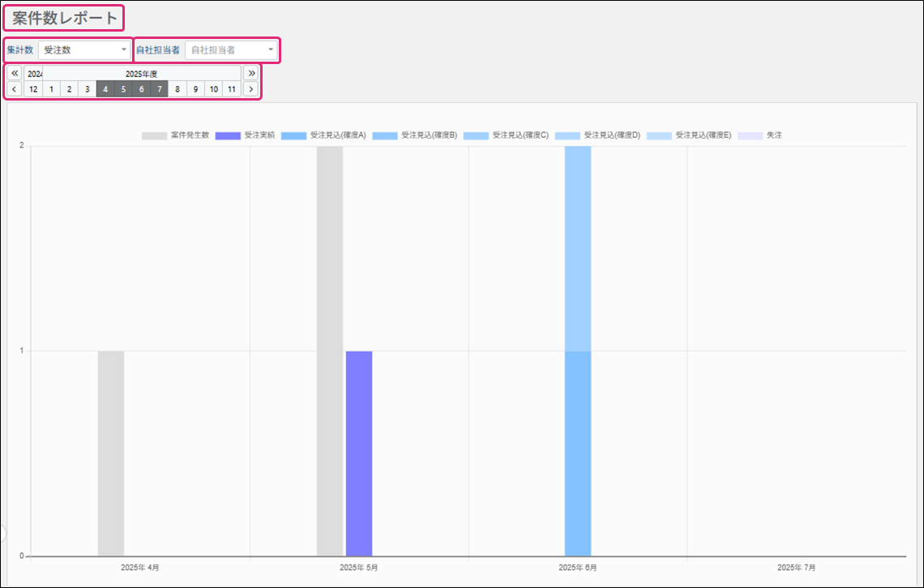Select month 11 in the period picker
924x588 pixels.
231,89
